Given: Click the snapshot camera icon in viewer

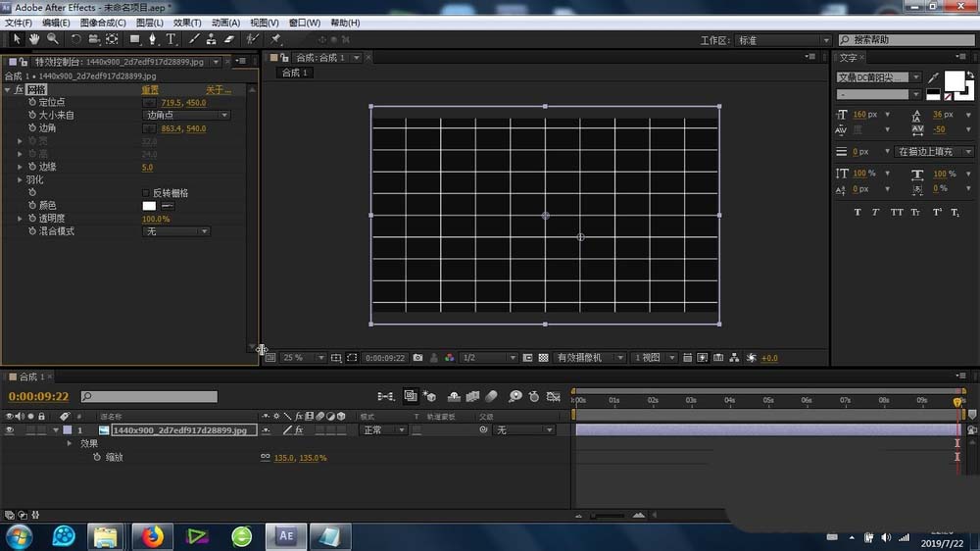Looking at the screenshot, I should click(418, 358).
